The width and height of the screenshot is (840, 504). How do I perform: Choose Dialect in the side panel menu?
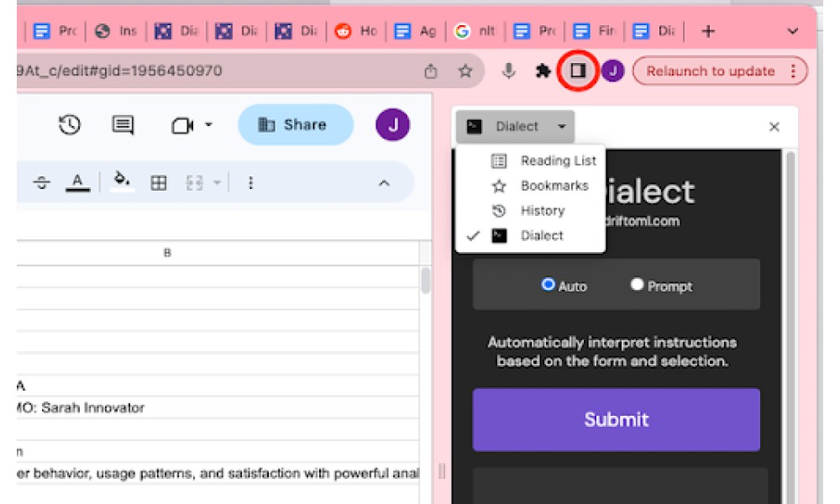tap(531, 236)
